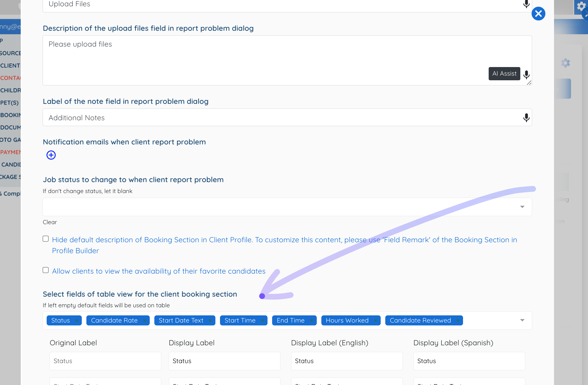Open the job status dropdown
588x385 pixels.
pos(287,207)
